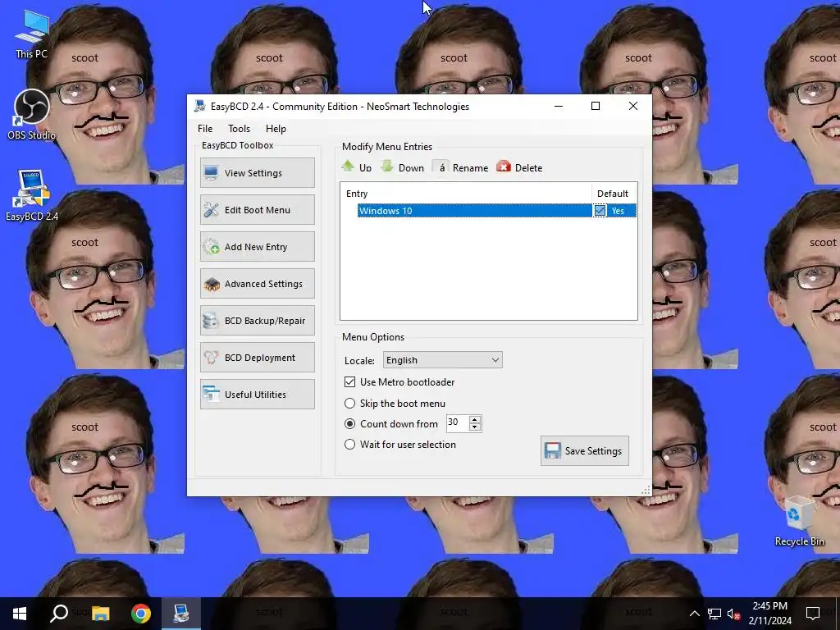This screenshot has width=840, height=630.
Task: Open the File menu
Action: (x=204, y=129)
